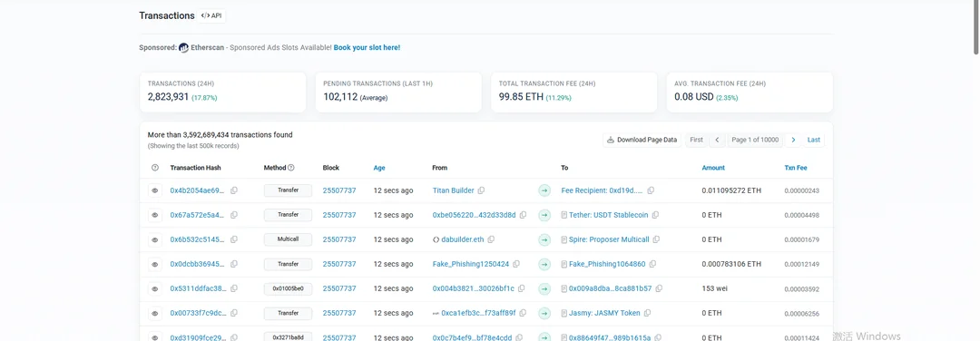Copy sender address 0xca1efb3c...f73aff89f
The image size is (980, 341).
pyautogui.click(x=524, y=314)
